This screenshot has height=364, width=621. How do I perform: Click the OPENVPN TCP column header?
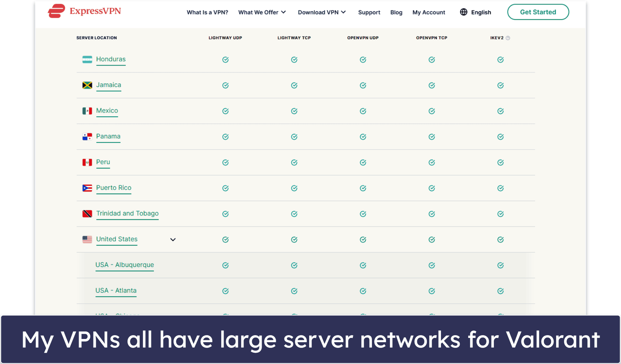[x=432, y=38]
